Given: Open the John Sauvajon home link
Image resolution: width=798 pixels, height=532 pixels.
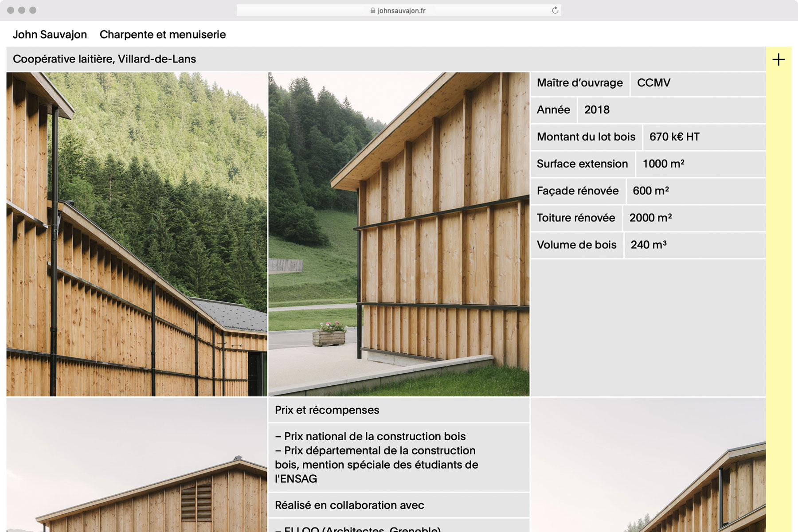Looking at the screenshot, I should (50, 35).
